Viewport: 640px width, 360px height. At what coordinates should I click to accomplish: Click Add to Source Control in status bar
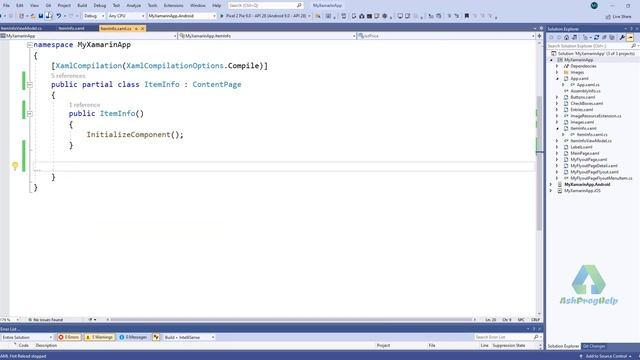[605, 356]
